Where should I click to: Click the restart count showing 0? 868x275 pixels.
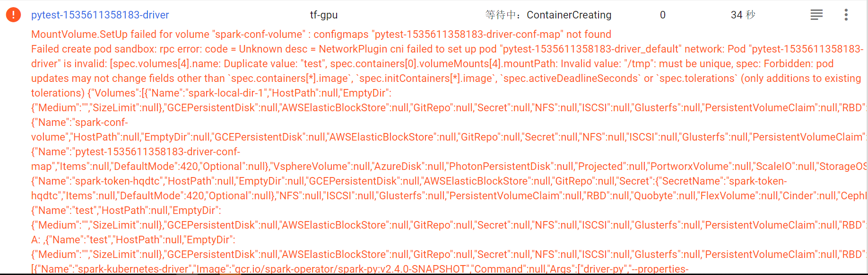coord(662,15)
